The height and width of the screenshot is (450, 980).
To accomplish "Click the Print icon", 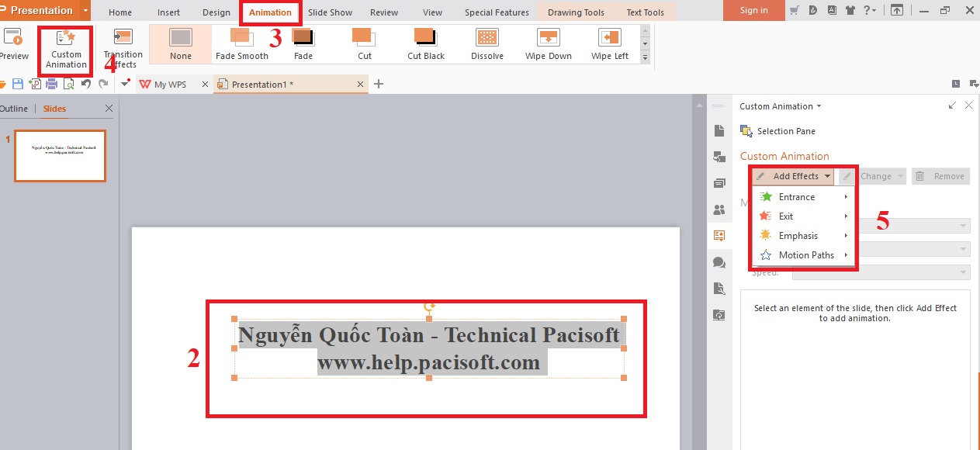I will pos(51,84).
